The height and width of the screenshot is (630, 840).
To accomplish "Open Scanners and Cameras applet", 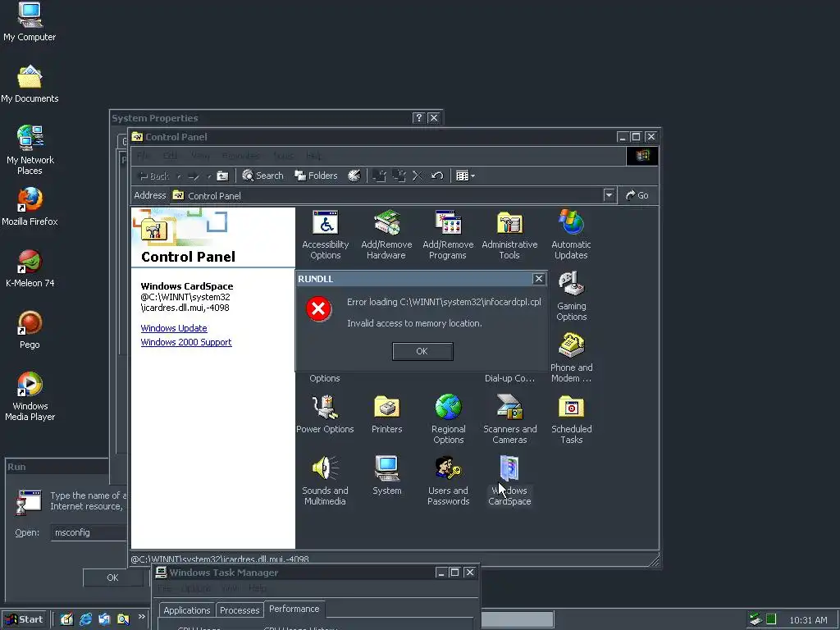I will (x=509, y=419).
